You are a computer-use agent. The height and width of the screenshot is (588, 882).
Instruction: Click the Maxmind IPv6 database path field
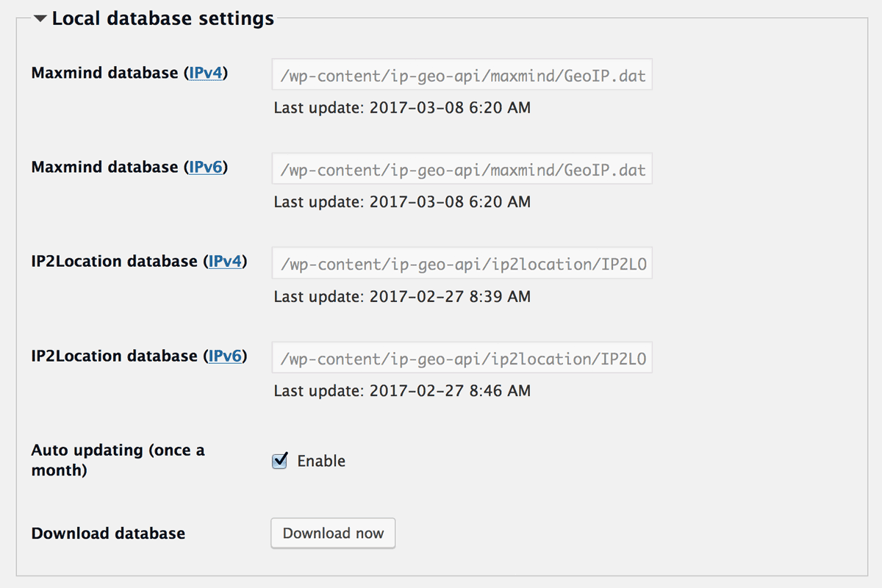(x=462, y=169)
